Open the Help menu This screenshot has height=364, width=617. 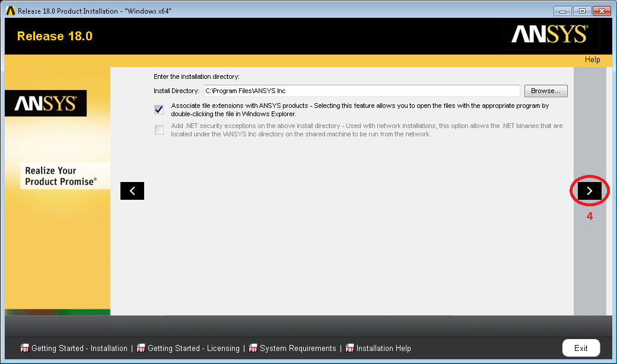[x=592, y=59]
